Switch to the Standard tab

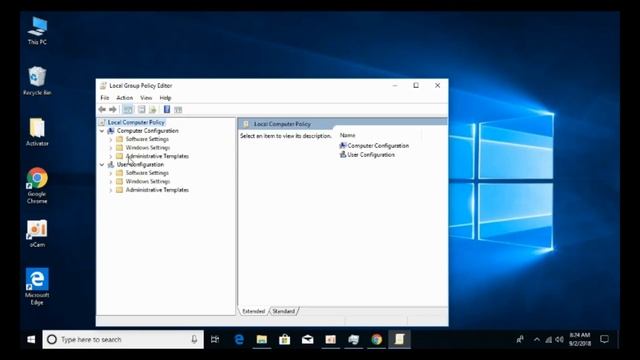[284, 311]
